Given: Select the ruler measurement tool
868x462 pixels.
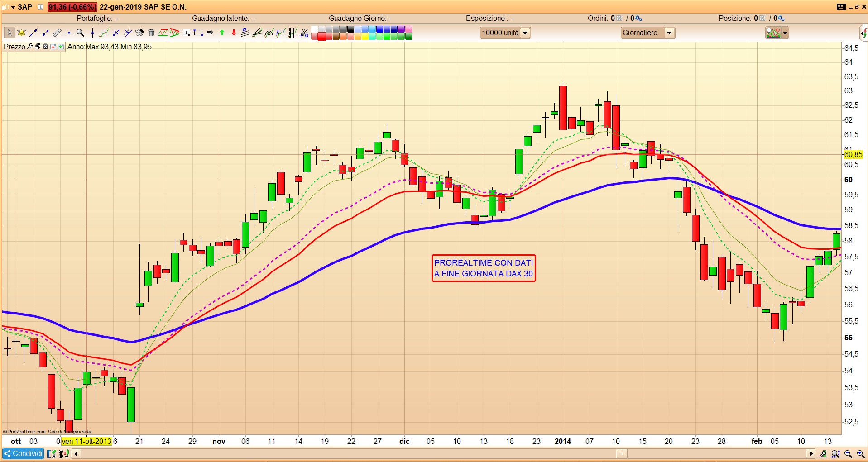Looking at the screenshot, I should pos(57,33).
